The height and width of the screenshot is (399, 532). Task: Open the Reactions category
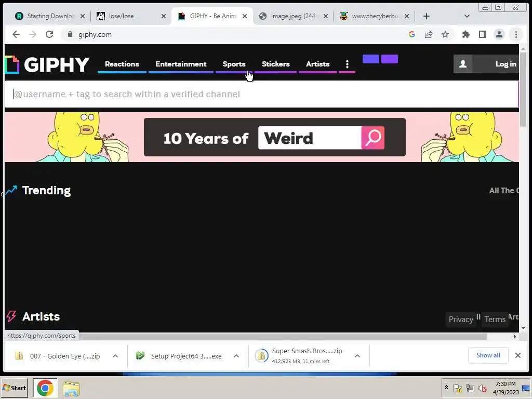(x=122, y=64)
